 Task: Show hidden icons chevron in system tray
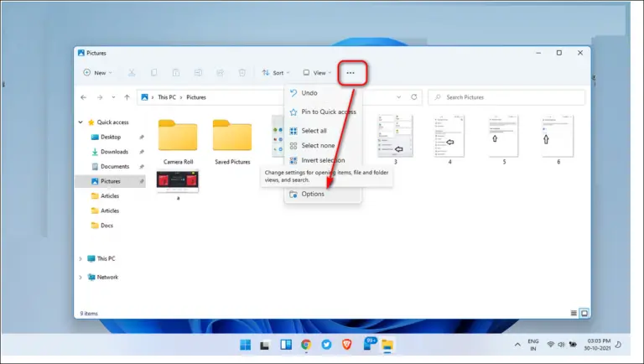click(x=517, y=345)
